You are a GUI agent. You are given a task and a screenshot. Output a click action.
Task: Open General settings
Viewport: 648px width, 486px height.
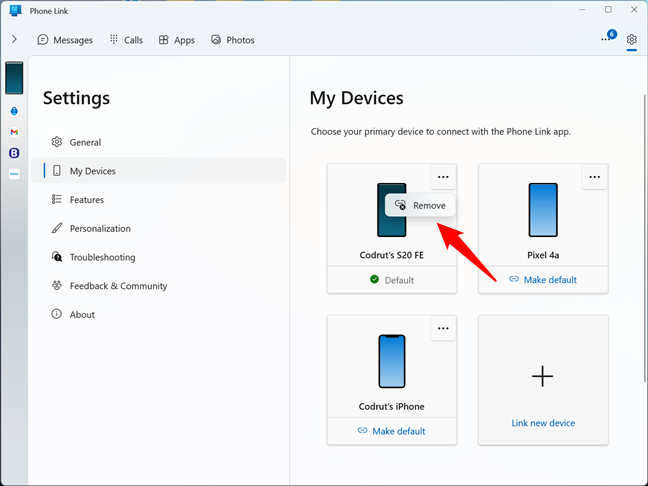[x=159, y=142]
